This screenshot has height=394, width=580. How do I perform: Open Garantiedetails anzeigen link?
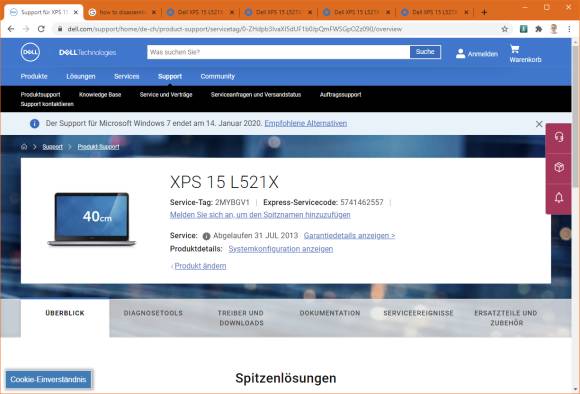(350, 236)
